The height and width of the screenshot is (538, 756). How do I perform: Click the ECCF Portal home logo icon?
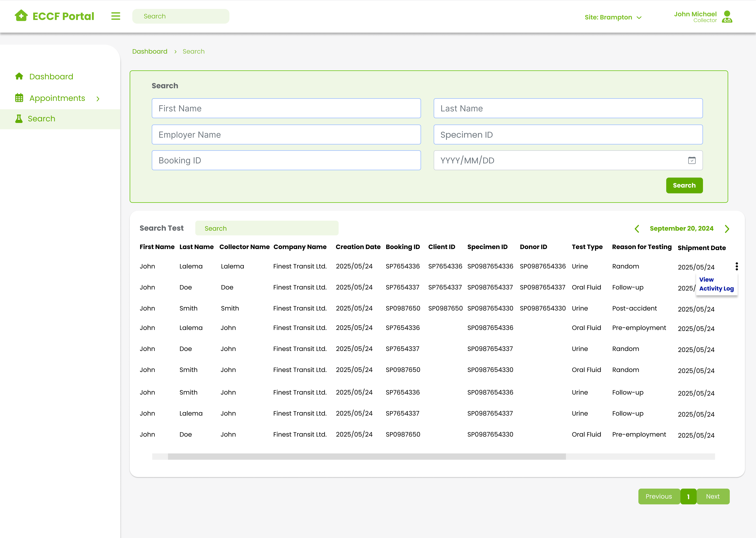21,16
